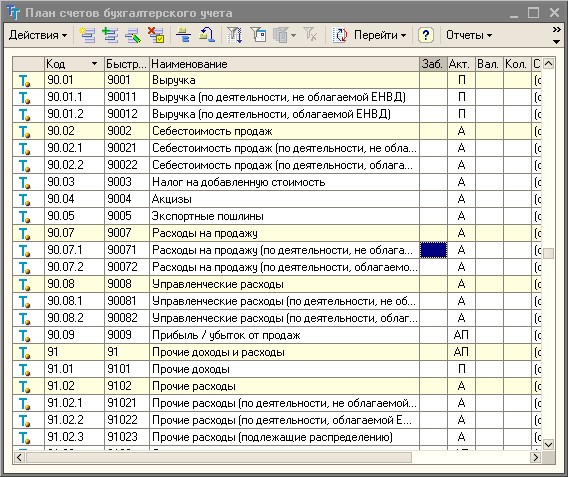Click vertical scrollbar up arrow
This screenshot has width=568, height=477.
click(548, 64)
